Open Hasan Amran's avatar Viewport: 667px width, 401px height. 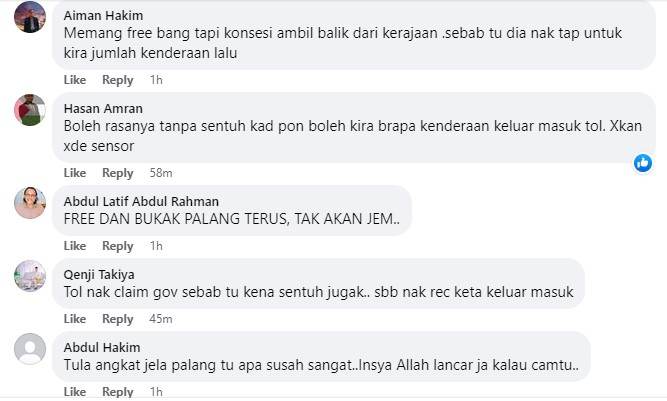click(x=30, y=110)
